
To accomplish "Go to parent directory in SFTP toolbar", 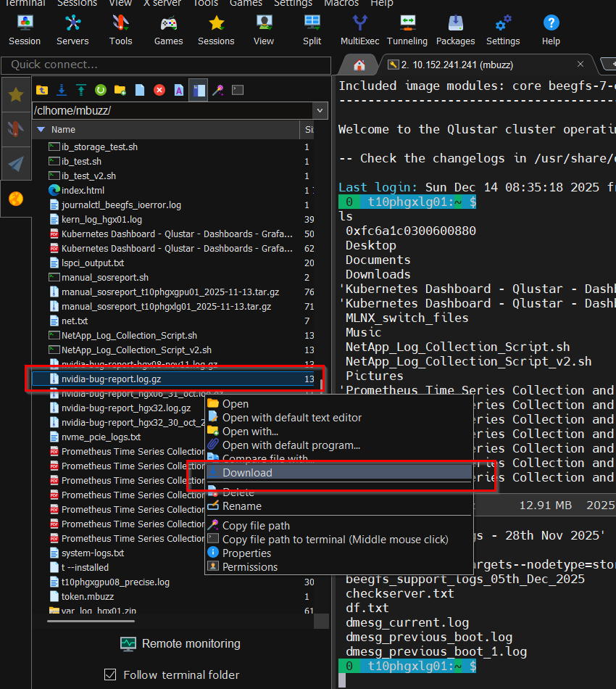I will (x=42, y=90).
